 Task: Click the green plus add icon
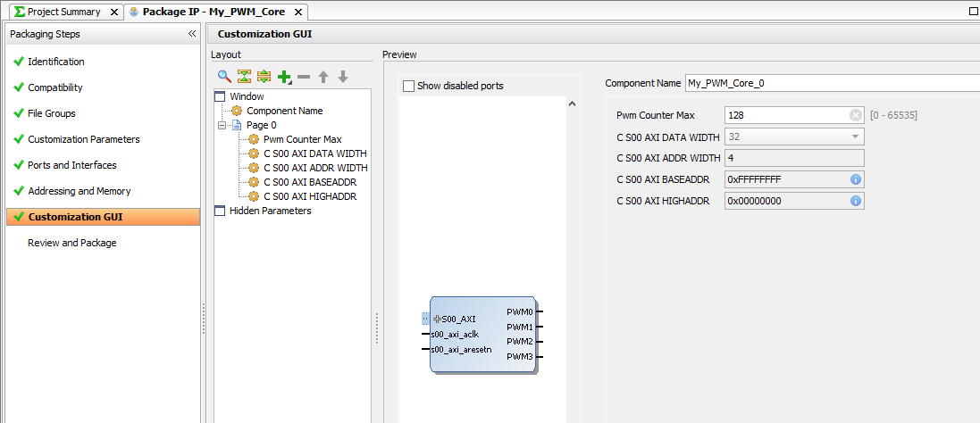(x=284, y=77)
